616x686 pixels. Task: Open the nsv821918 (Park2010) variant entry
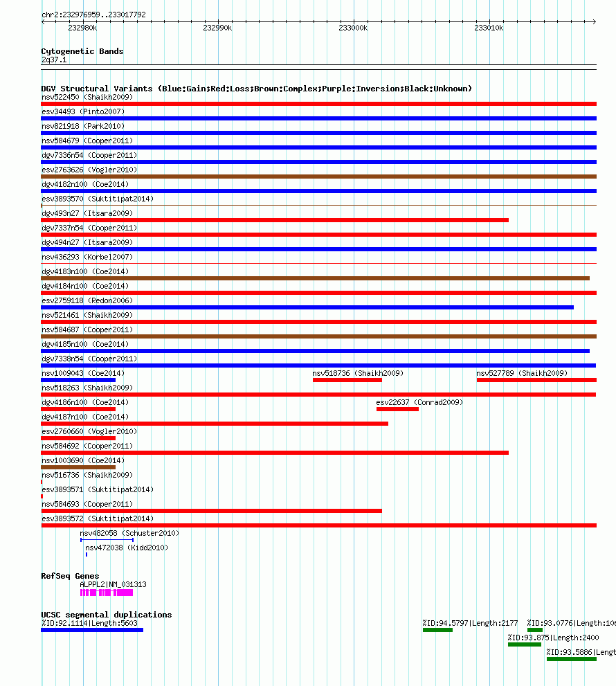pos(83,126)
